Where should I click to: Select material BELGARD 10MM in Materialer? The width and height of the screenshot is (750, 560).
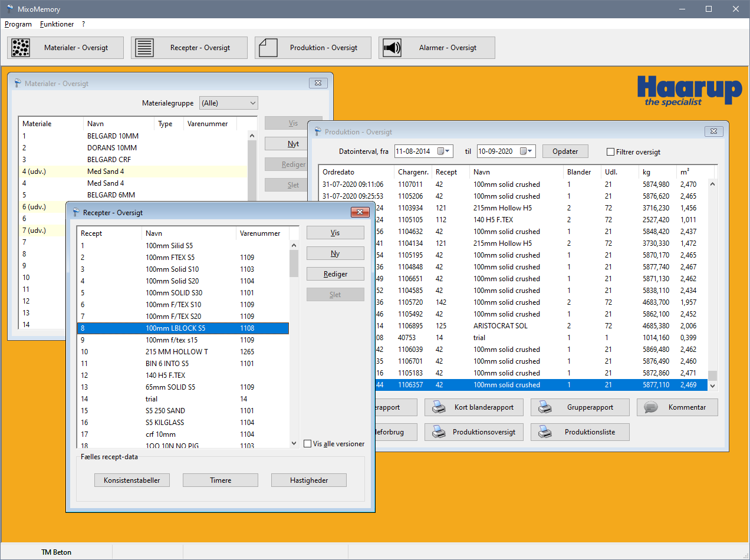pos(133,136)
